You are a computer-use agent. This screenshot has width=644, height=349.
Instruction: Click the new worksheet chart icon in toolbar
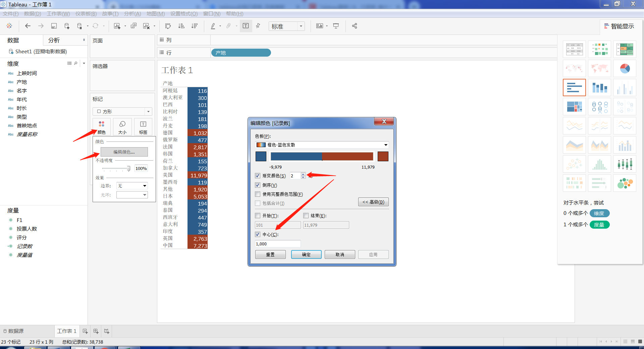point(117,26)
